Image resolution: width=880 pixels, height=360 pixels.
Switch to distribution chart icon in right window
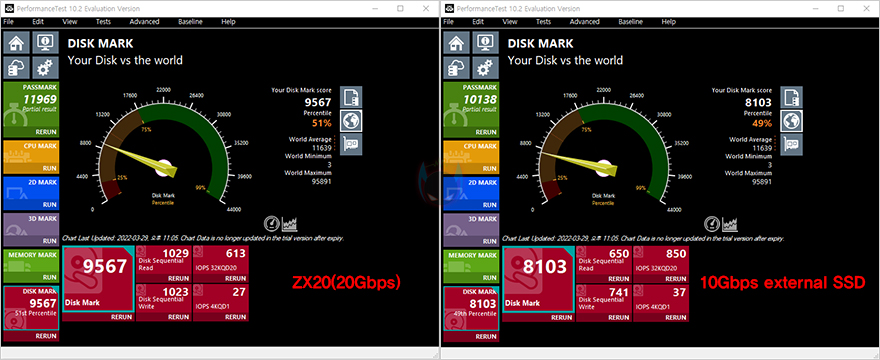[730, 224]
